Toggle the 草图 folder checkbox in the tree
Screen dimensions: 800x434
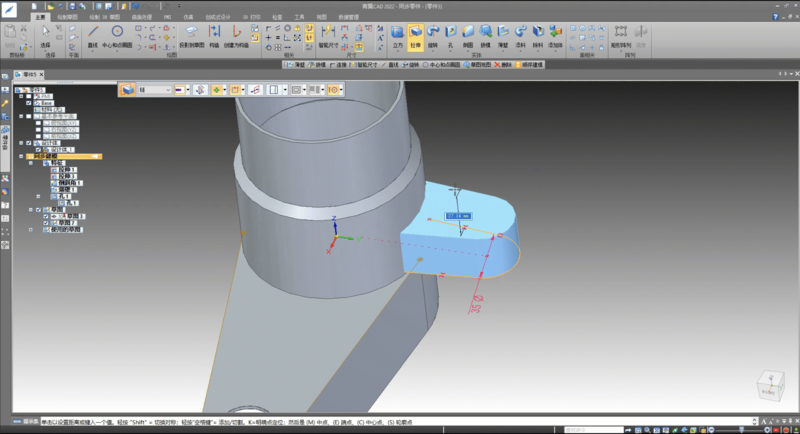coord(38,210)
